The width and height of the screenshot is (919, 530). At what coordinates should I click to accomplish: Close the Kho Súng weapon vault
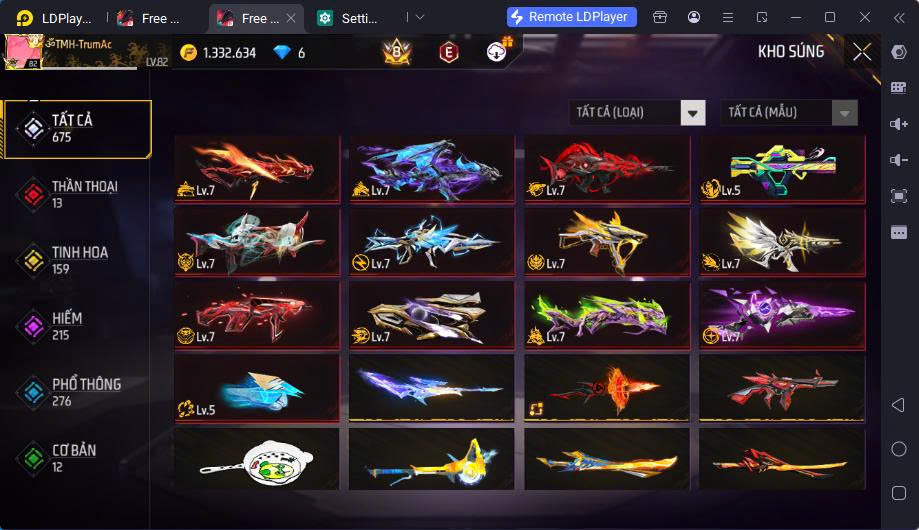[862, 52]
